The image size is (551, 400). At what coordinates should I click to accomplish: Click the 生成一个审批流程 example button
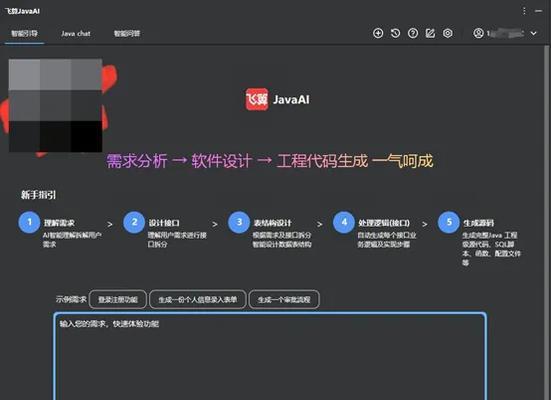coord(284,299)
